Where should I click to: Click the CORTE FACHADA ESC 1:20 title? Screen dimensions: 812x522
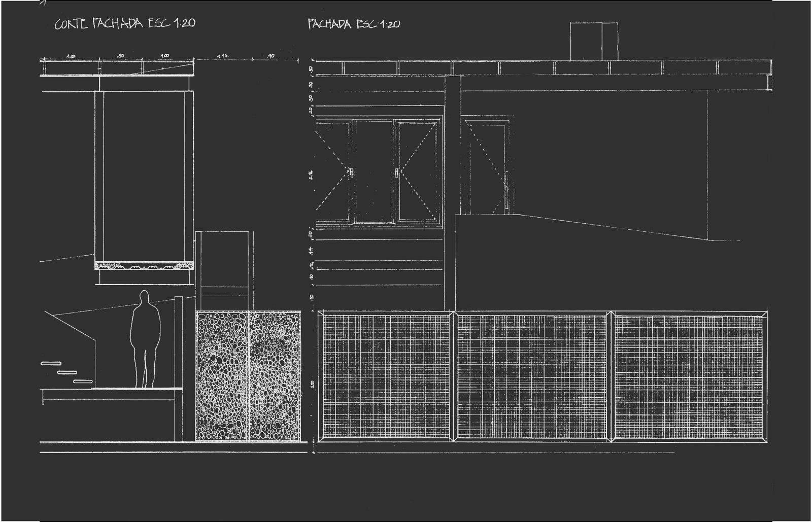pos(125,24)
